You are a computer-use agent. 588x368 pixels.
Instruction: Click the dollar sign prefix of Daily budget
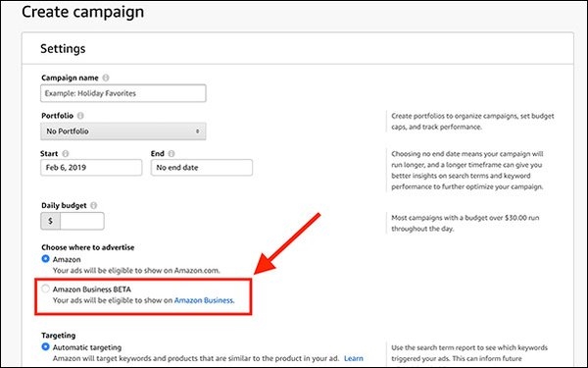(50, 221)
